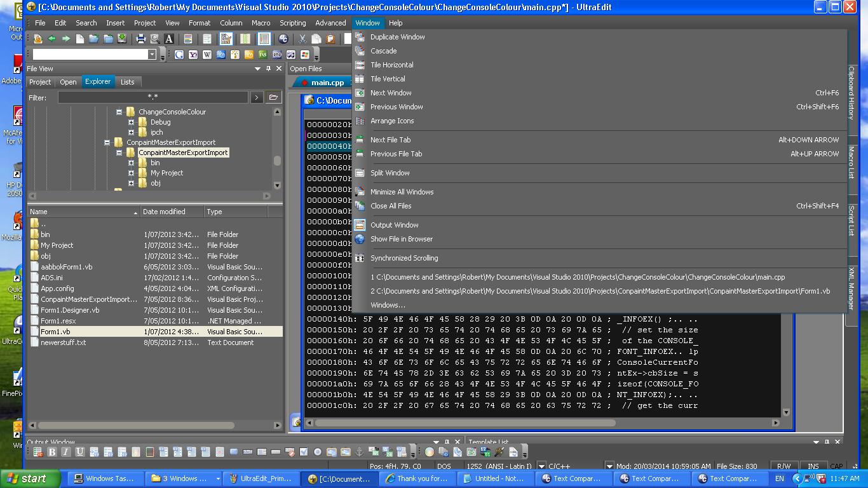Toggle the INS insert mode indicator
This screenshot has height=488, width=868.
[813, 466]
